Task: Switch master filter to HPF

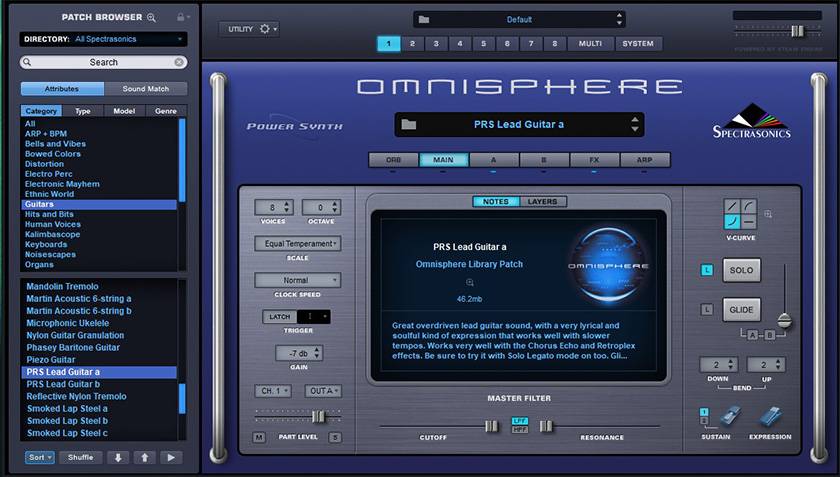Action: click(520, 430)
